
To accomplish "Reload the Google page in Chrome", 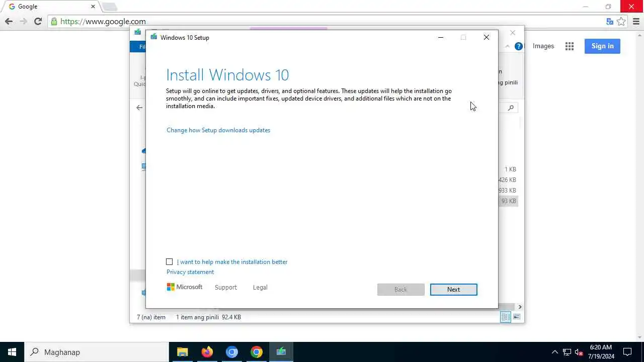I will tap(38, 21).
